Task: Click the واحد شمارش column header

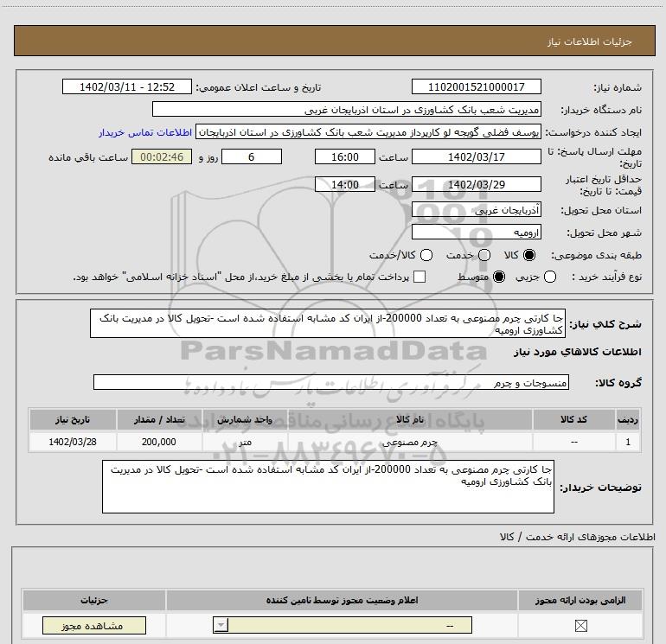Action: 245,419
